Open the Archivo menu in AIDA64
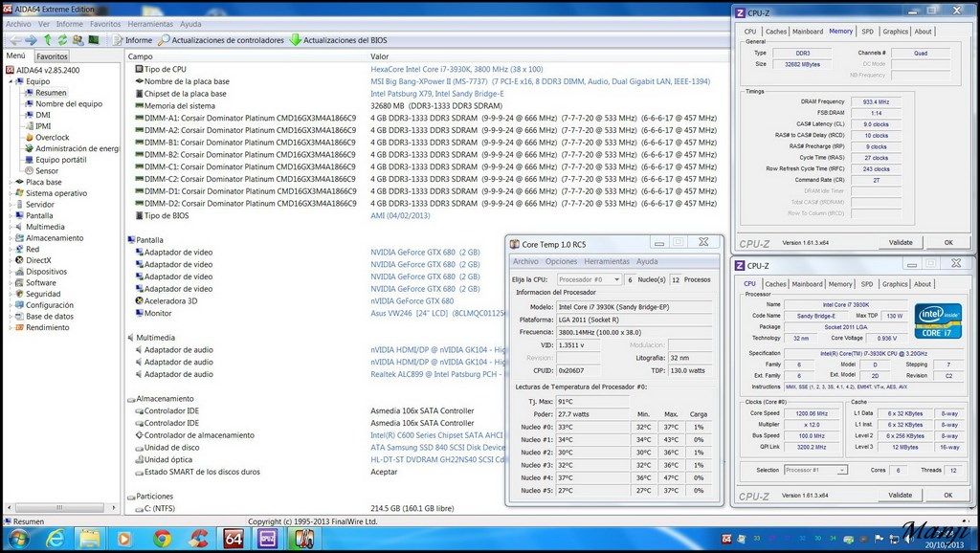The image size is (980, 553). point(18,24)
